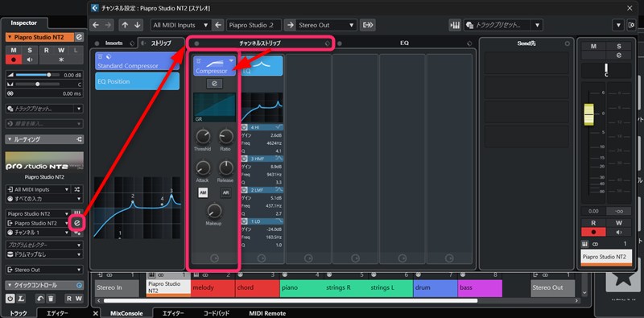
Task: Enable Write automation in the Inspector
Action: [61, 50]
